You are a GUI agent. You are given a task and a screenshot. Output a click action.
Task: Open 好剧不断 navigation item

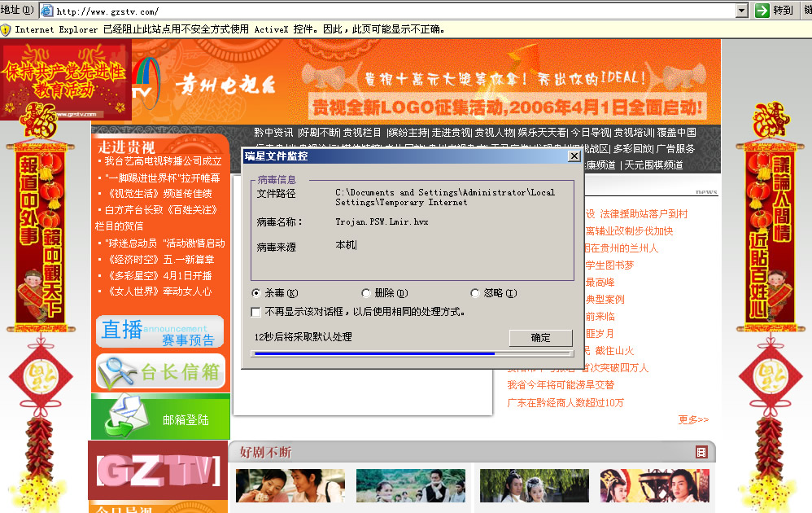tap(320, 133)
